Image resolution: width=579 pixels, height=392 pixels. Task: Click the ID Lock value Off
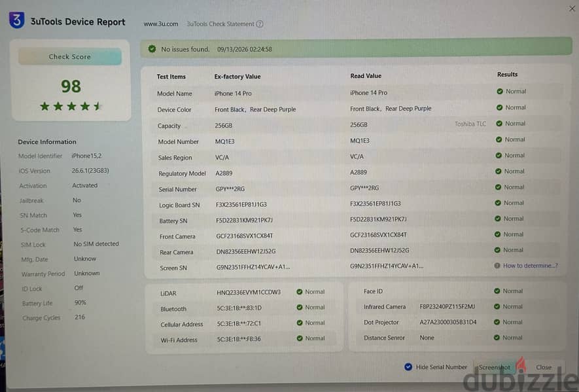(x=79, y=287)
